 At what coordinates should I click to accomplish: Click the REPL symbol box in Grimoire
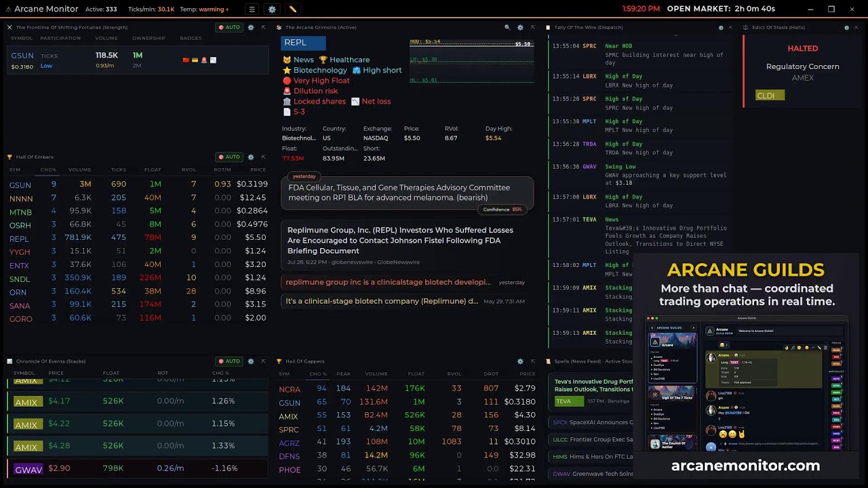click(303, 43)
